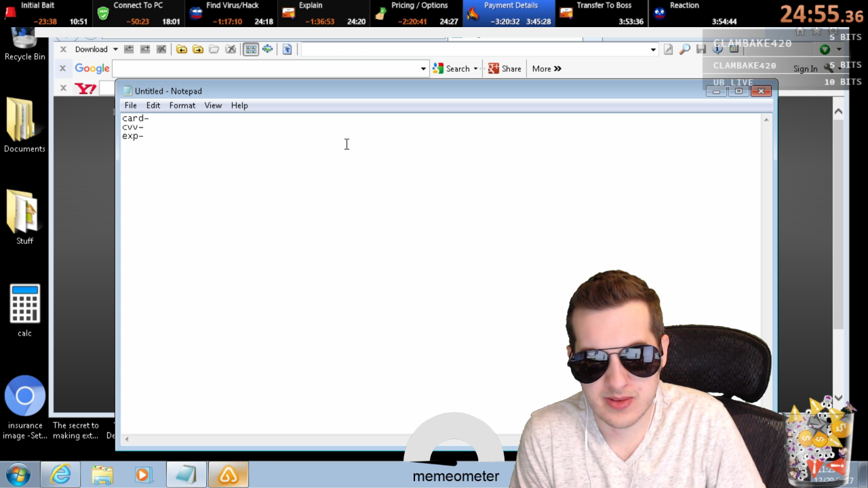
Task: Click the browser window scrollbar down arrow
Action: [838, 398]
